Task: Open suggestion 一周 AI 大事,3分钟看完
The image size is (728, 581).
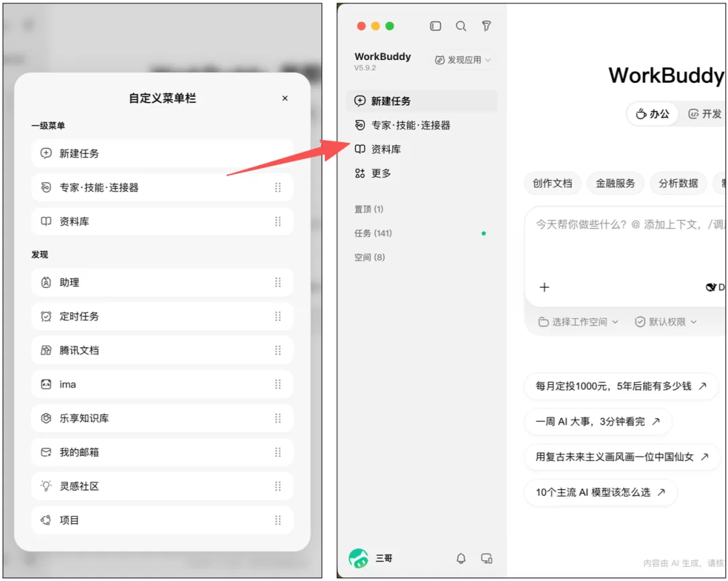Action: pos(597,421)
